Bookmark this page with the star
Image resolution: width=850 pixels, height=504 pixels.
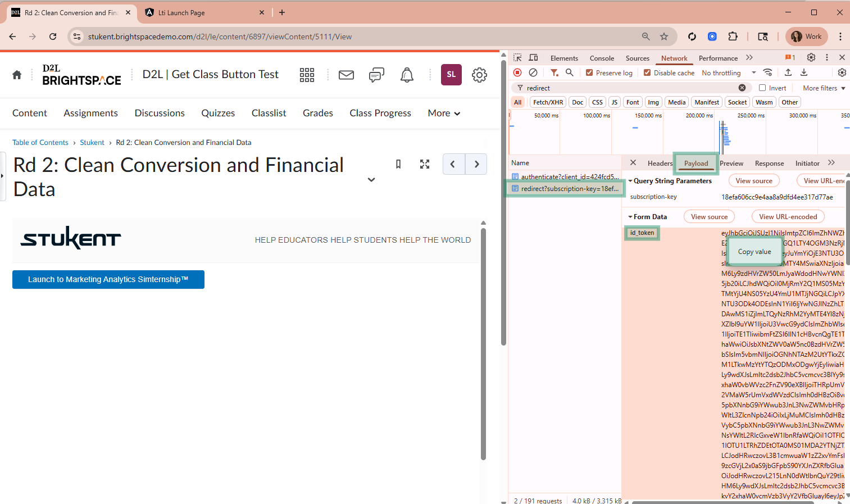pyautogui.click(x=664, y=37)
